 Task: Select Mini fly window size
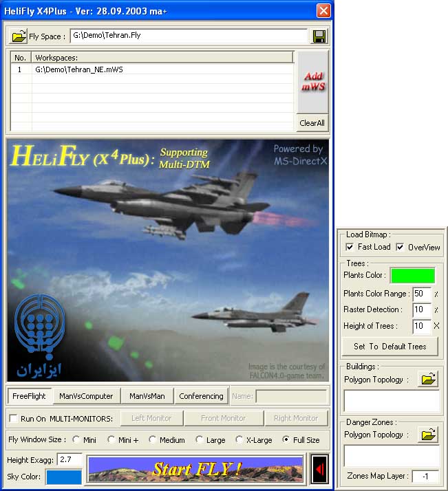coord(76,439)
